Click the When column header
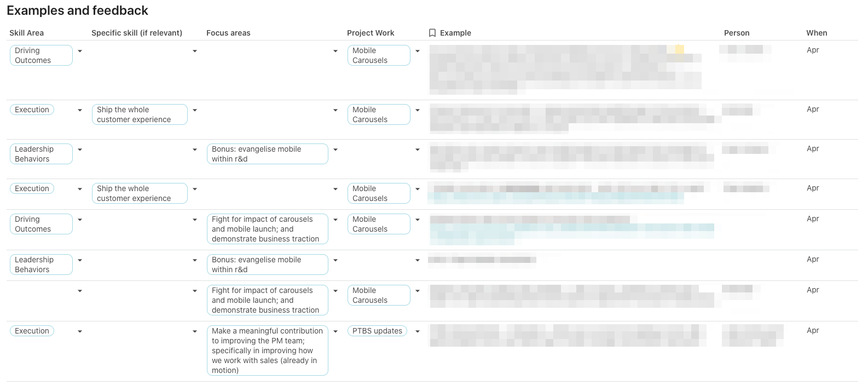The height and width of the screenshot is (385, 868). (817, 33)
